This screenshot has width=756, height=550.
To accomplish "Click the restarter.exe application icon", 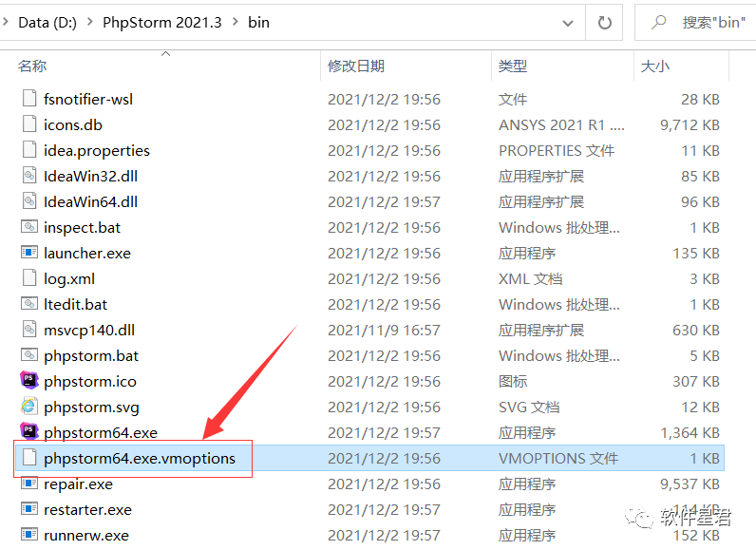I will click(x=29, y=508).
